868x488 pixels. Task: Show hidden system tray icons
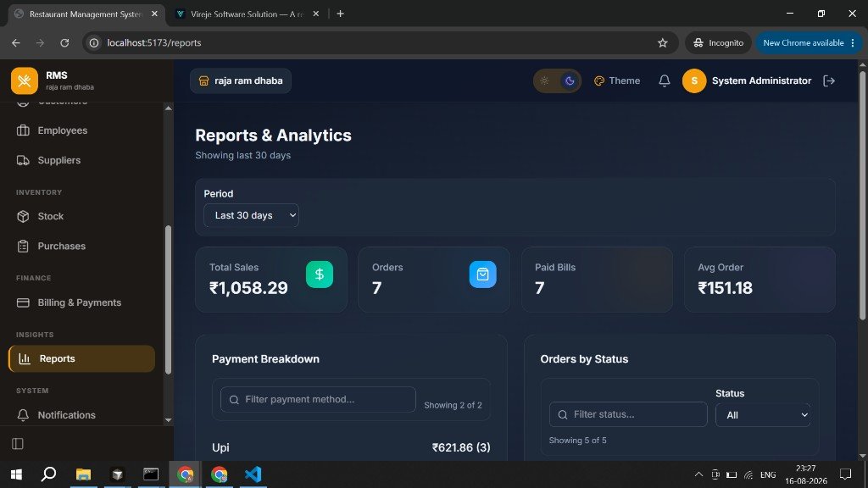[x=698, y=474]
